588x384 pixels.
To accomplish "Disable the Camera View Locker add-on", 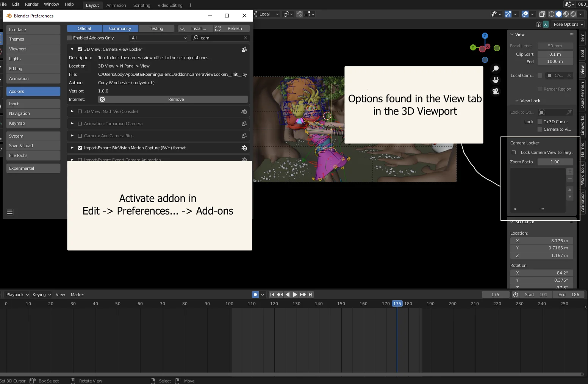I will tap(80, 49).
